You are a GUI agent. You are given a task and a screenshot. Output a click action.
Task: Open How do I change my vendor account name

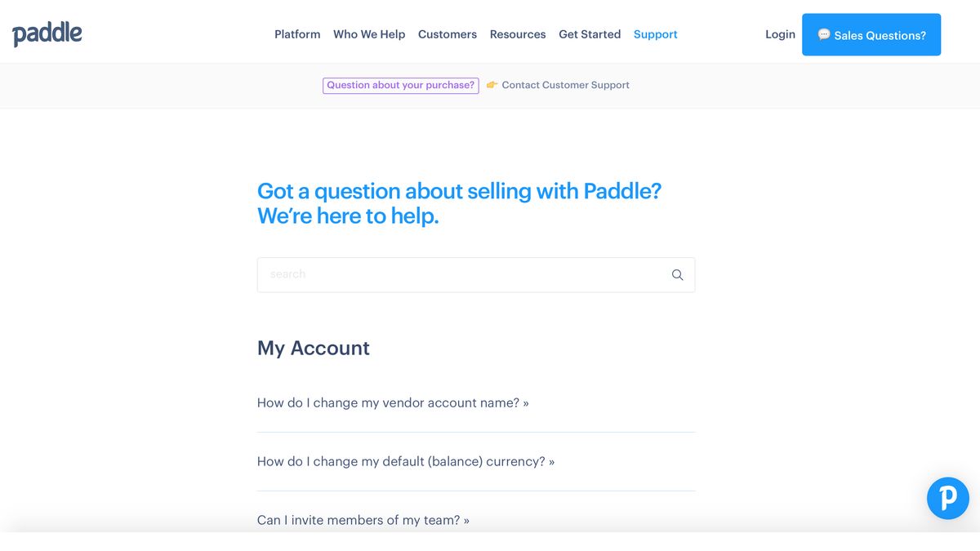(x=393, y=402)
